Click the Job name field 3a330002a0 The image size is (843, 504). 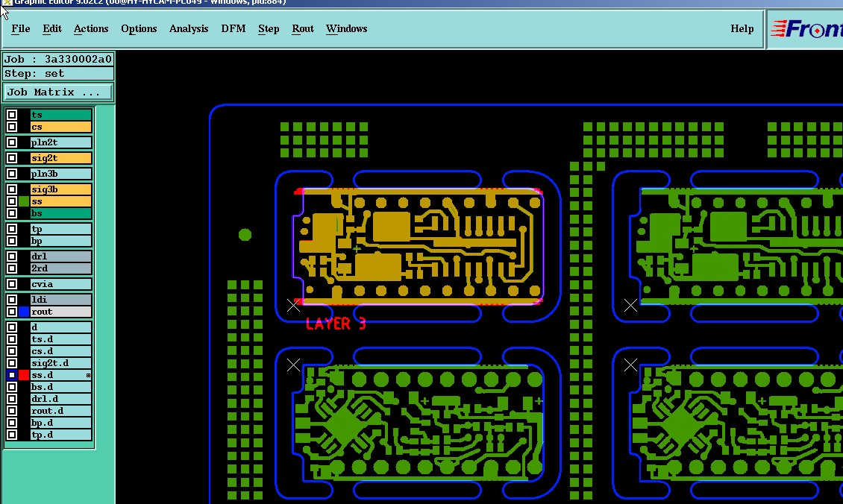(58, 59)
